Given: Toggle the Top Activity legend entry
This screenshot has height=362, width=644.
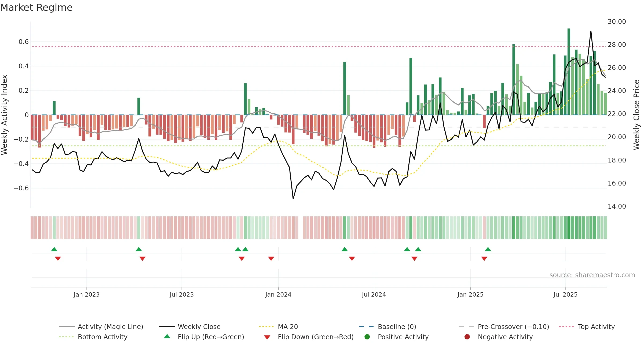Looking at the screenshot, I should pyautogui.click(x=587, y=327).
